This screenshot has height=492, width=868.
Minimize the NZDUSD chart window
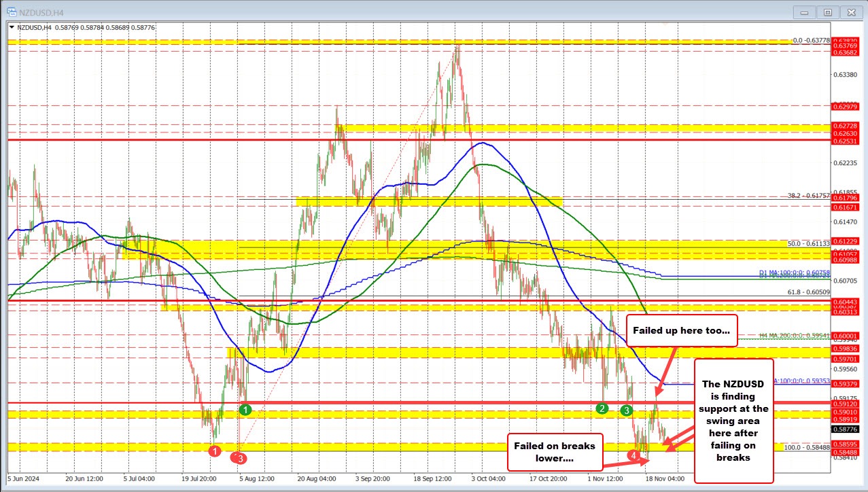803,12
